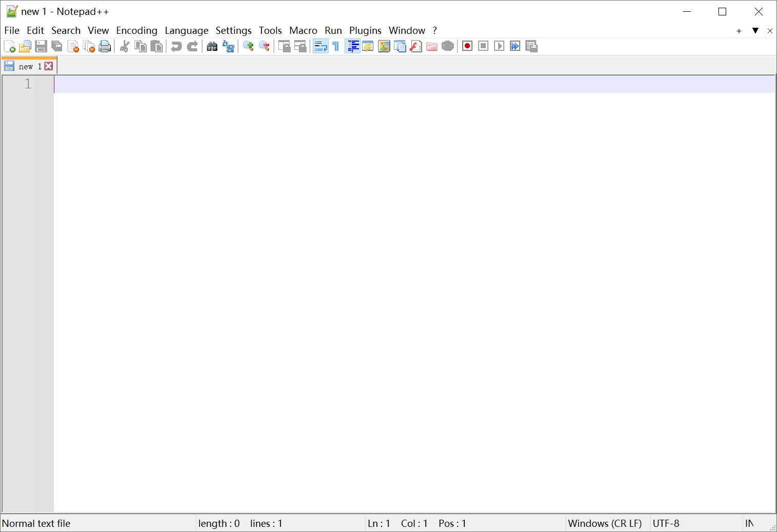Toggle the indent guide display
This screenshot has height=532, width=777.
[x=353, y=46]
